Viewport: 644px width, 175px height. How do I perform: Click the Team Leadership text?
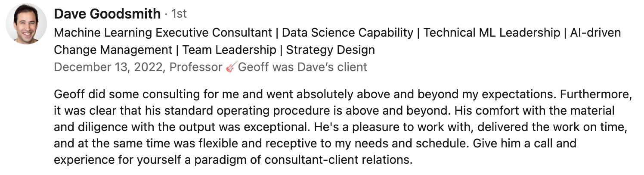click(229, 50)
